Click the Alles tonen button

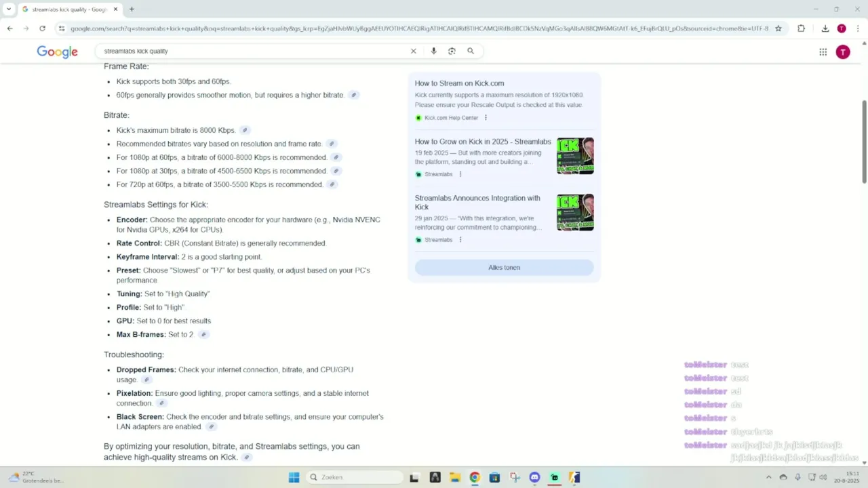(504, 267)
